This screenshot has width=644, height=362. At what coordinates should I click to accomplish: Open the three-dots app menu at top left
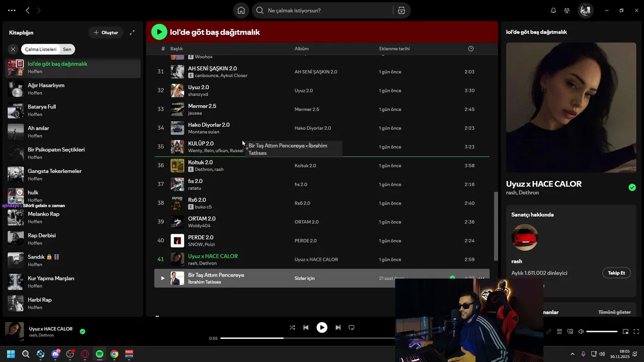[x=12, y=10]
